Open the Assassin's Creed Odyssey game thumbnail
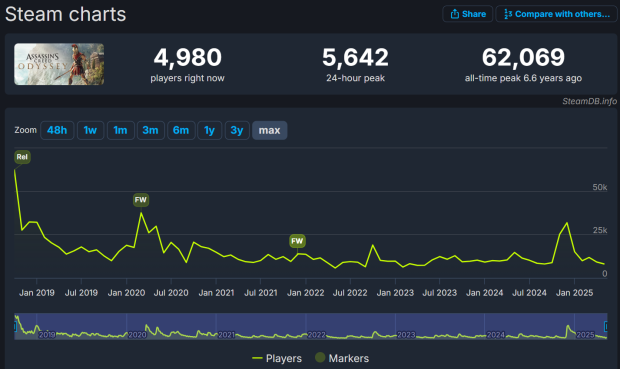The width and height of the screenshot is (620, 369). pos(59,64)
